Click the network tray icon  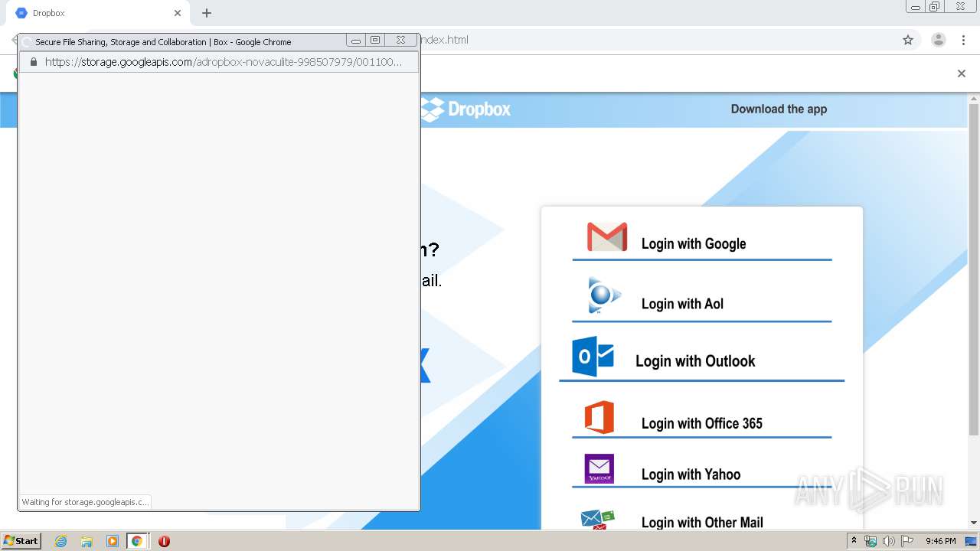[x=871, y=541]
